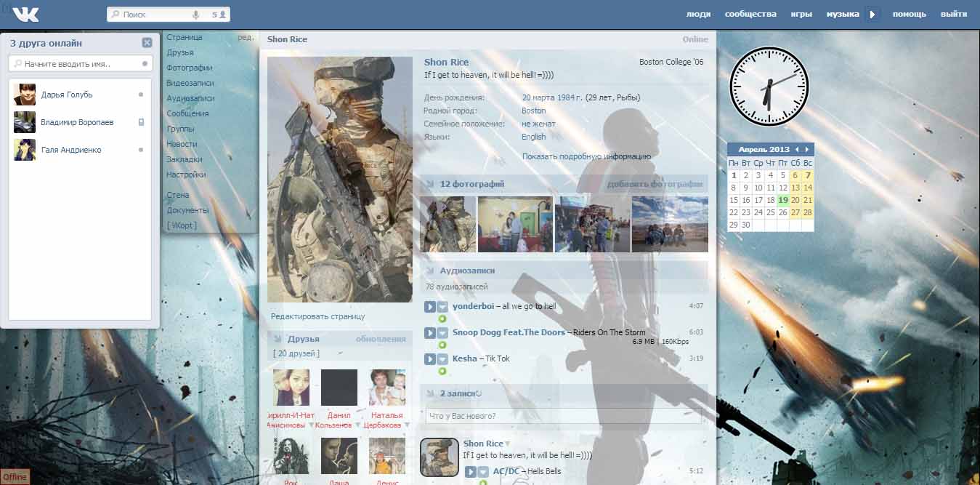Open 'Страница' in left sidebar menu
This screenshot has height=485, width=980.
tap(185, 37)
